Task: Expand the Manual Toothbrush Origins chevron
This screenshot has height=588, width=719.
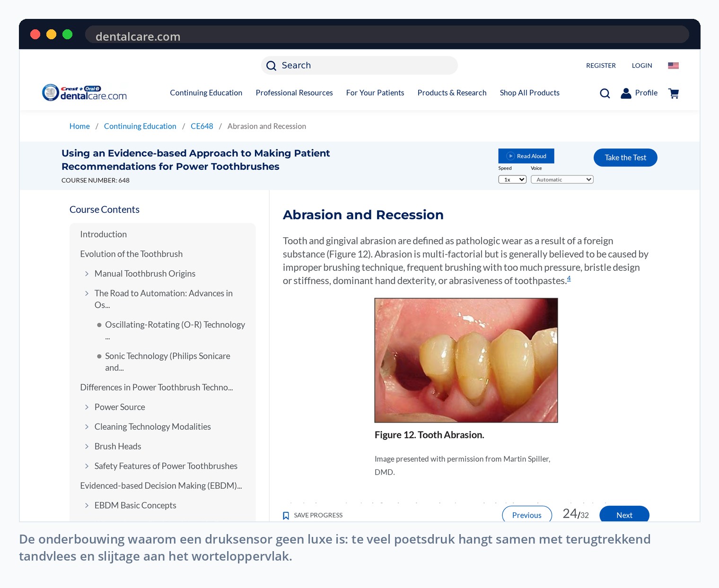Action: pyautogui.click(x=87, y=274)
